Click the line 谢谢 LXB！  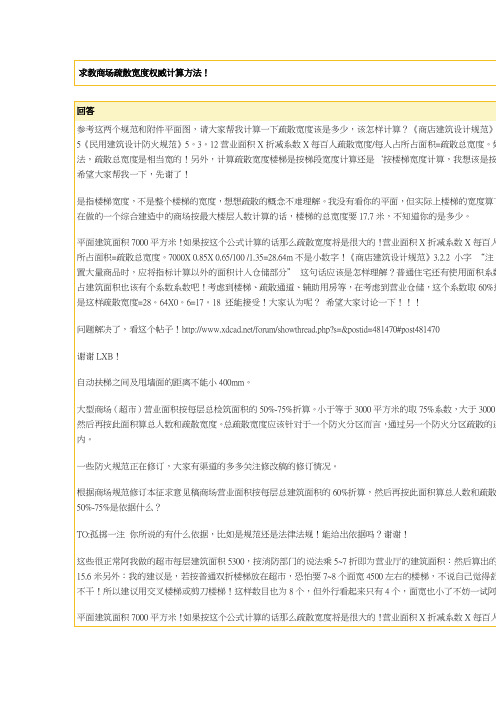click(98, 356)
